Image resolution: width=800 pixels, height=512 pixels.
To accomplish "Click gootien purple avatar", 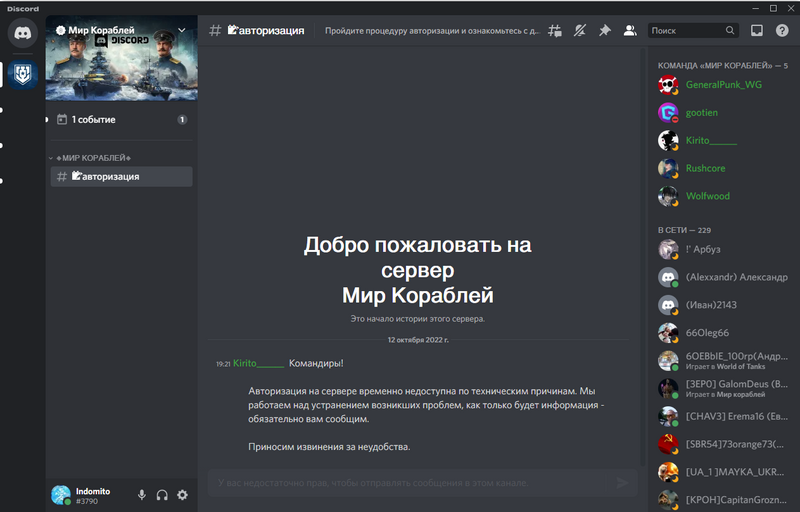I will [x=668, y=113].
